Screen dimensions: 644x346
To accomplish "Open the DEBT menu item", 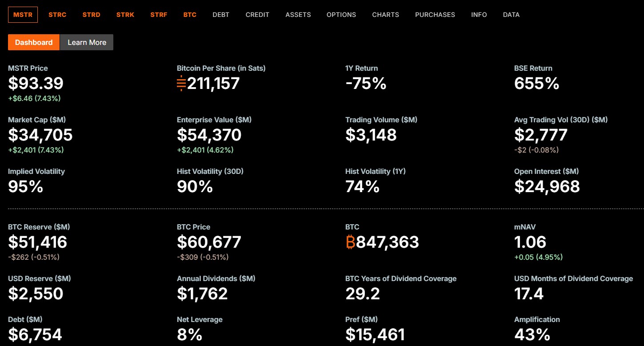I will pos(221,15).
